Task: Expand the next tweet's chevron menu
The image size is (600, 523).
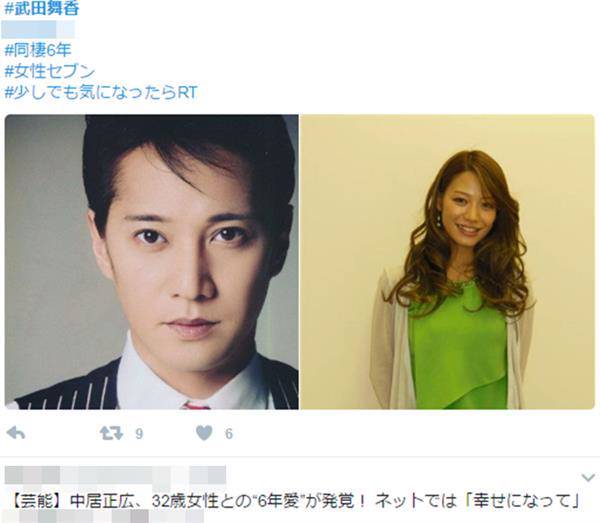Action: point(588,477)
